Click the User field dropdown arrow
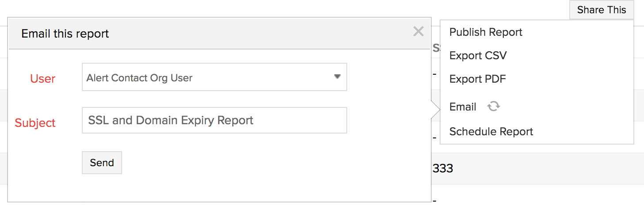Image resolution: width=644 pixels, height=206 pixels. click(x=337, y=77)
